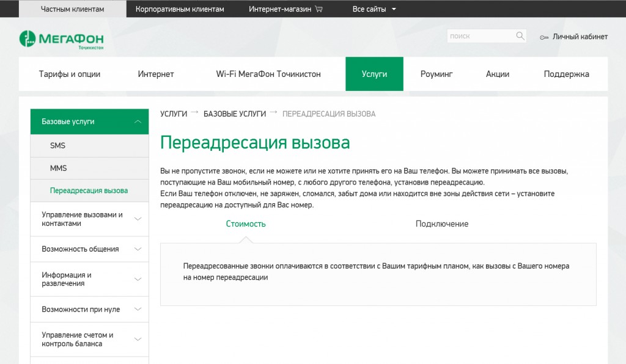Viewport: 626px width, 364px height.
Task: Open the Тарифы и опции menu
Action: coord(70,74)
